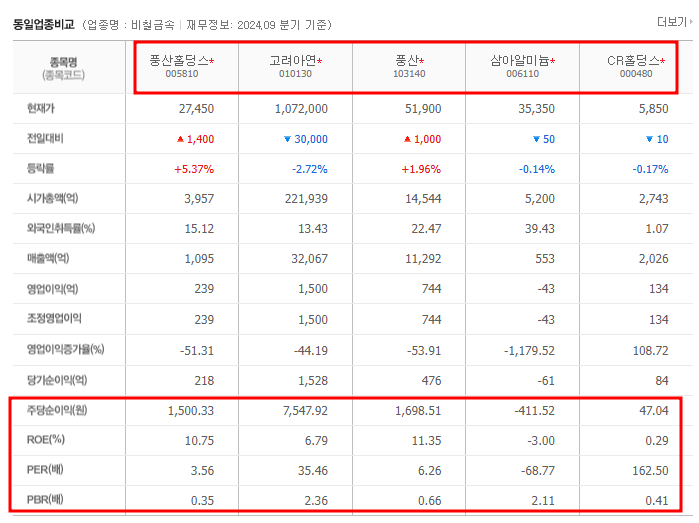
Task: Click the 현재가 row label
Action: click(x=41, y=108)
